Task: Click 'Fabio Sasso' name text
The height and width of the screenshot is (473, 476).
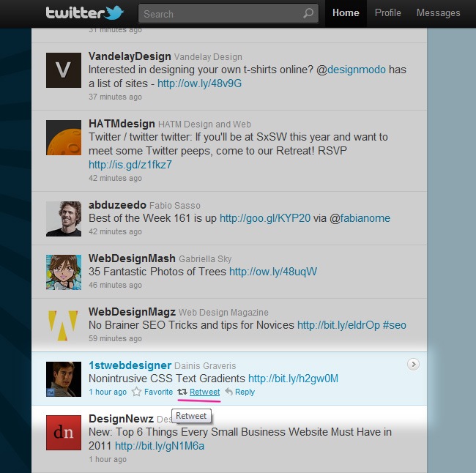Action: click(x=175, y=206)
